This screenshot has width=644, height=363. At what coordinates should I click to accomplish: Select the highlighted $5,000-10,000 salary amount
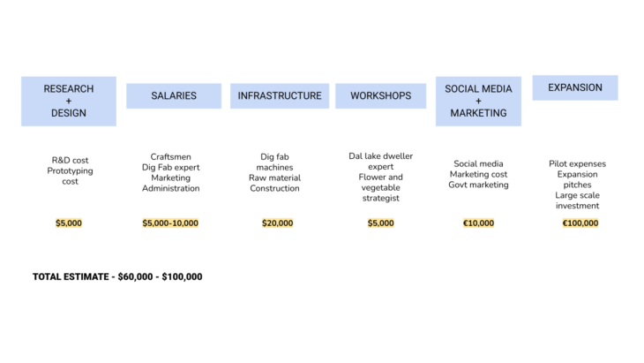click(x=170, y=223)
